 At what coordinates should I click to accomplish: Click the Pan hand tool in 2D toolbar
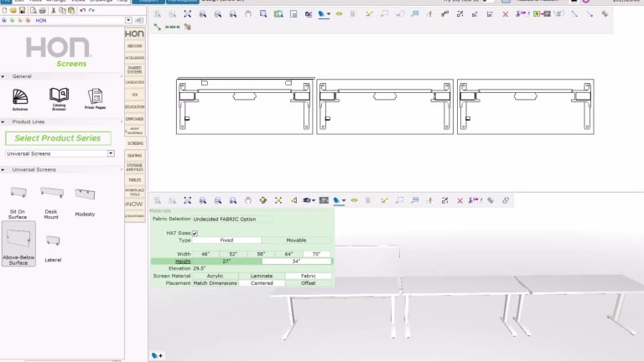[x=248, y=14]
